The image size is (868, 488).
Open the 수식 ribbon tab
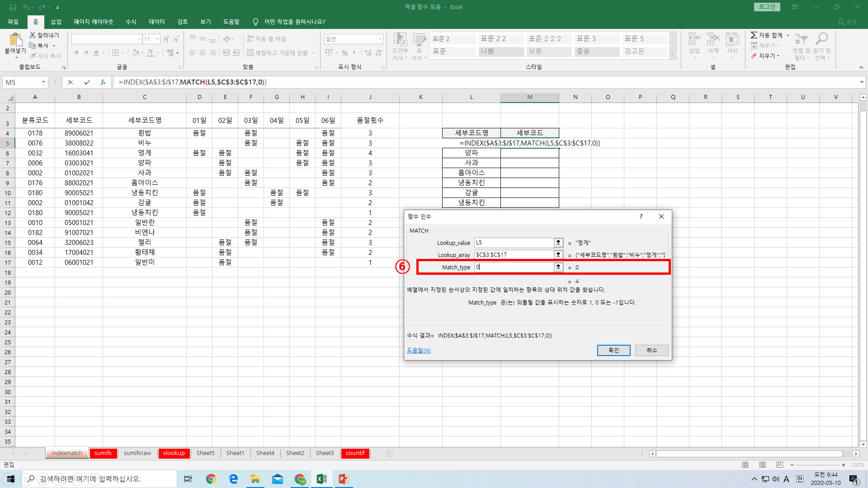pos(131,22)
